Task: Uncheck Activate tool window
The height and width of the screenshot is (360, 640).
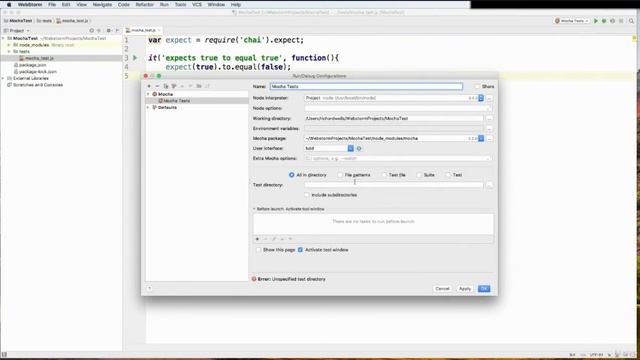Action: 300,250
